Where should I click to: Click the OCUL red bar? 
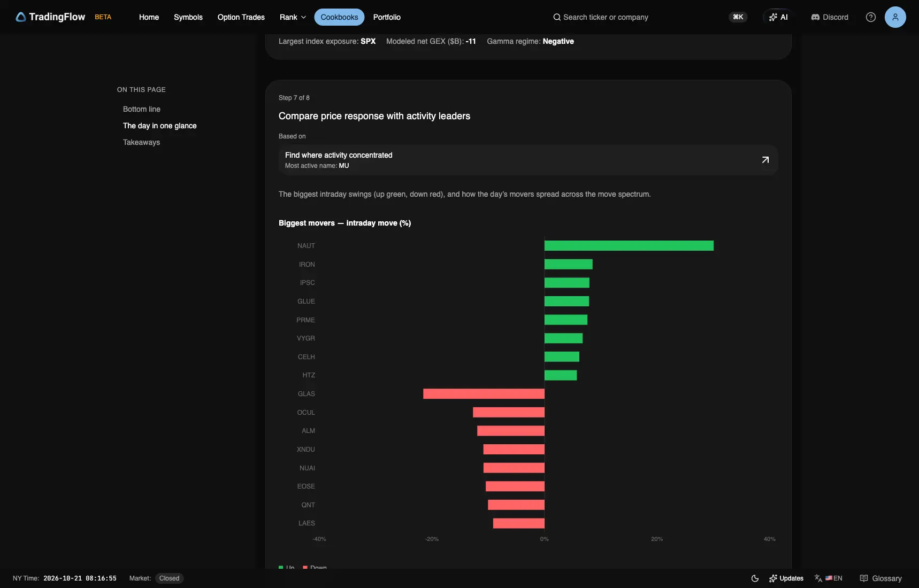coord(509,413)
